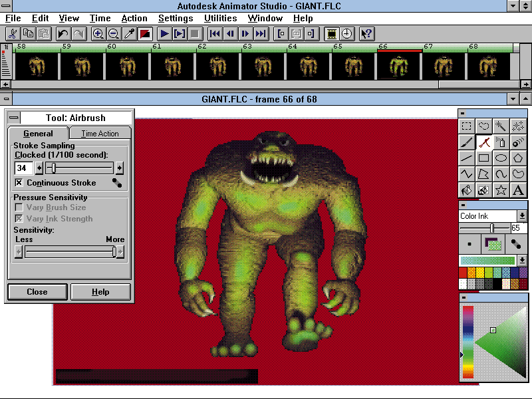
Task: Pick the Spray can tool
Action: [501, 142]
